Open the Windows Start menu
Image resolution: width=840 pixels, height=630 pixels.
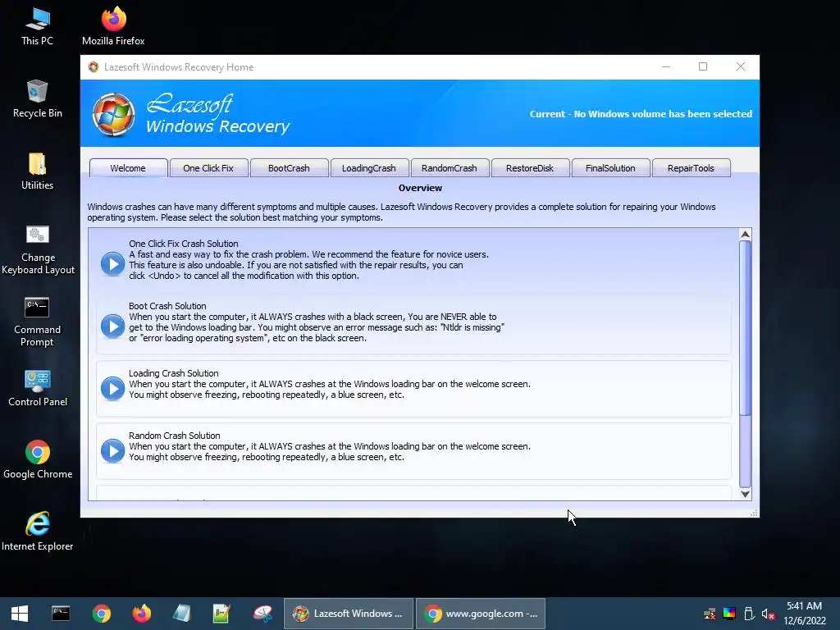tap(20, 614)
